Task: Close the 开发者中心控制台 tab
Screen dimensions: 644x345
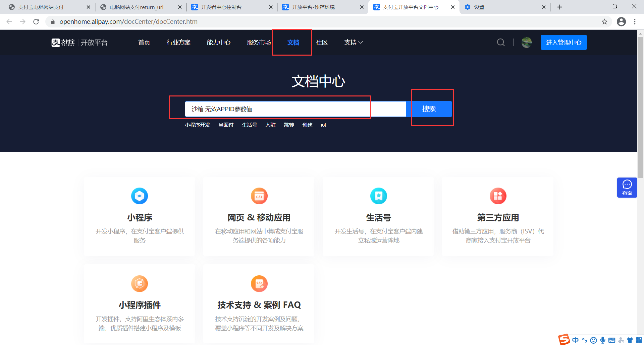Action: (271, 7)
